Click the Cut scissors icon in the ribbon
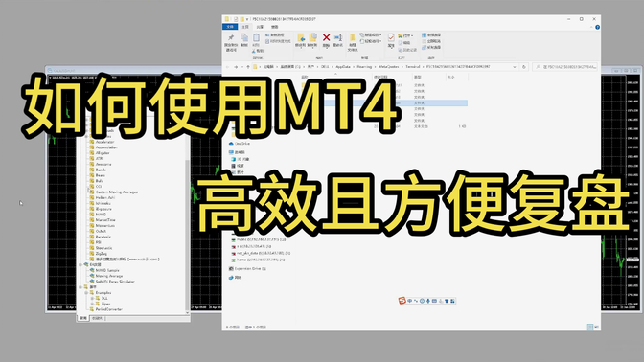Image resolution: width=644 pixels, height=362 pixels. (254, 51)
